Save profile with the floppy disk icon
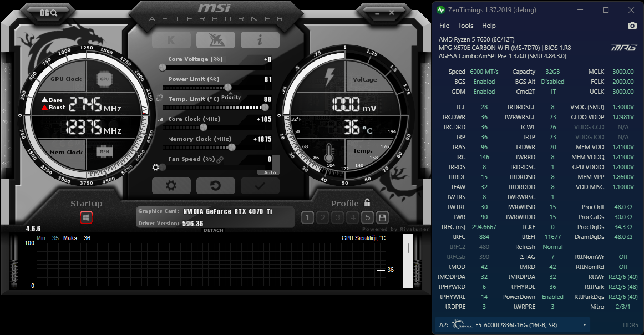The height and width of the screenshot is (335, 644). 382,217
